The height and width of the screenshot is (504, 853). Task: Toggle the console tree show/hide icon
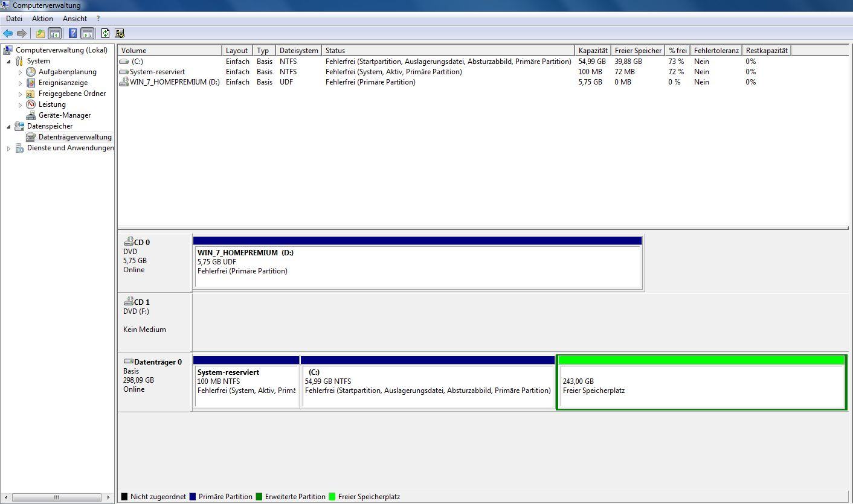coord(55,33)
